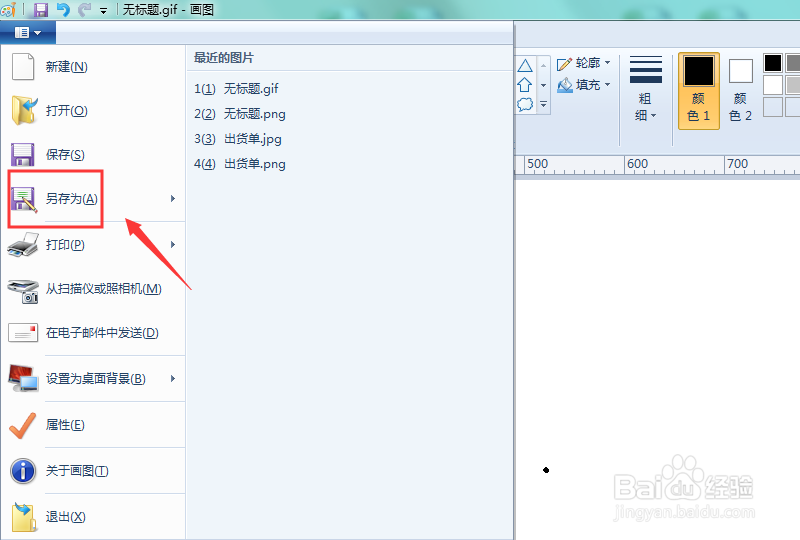Screen dimensions: 800x540
Task: Choose Properties (属性) menu entry
Action: pyautogui.click(x=94, y=425)
